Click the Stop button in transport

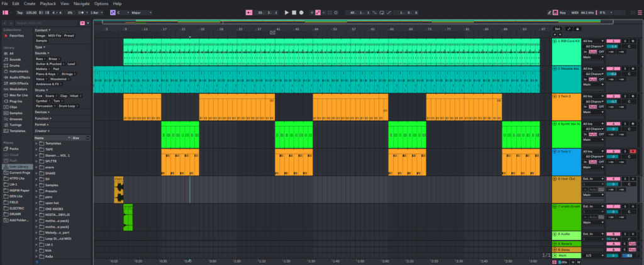pos(294,12)
